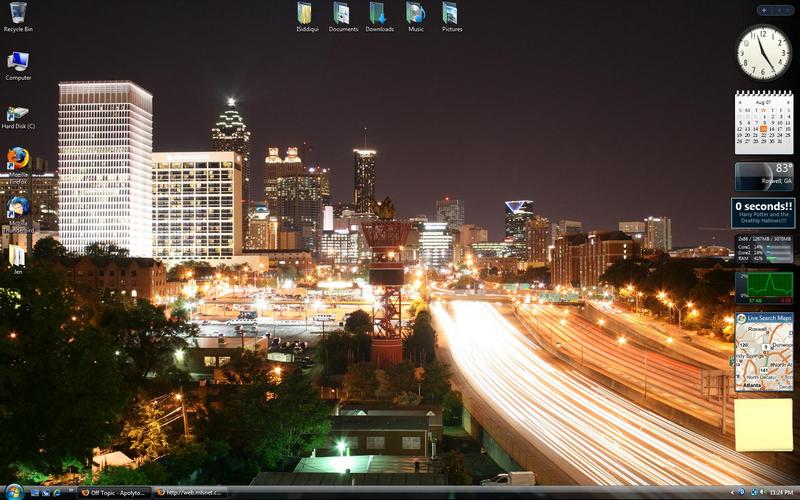The image size is (800, 500).
Task: Launch Mozilla Thunderbird from desktop
Action: click(18, 208)
